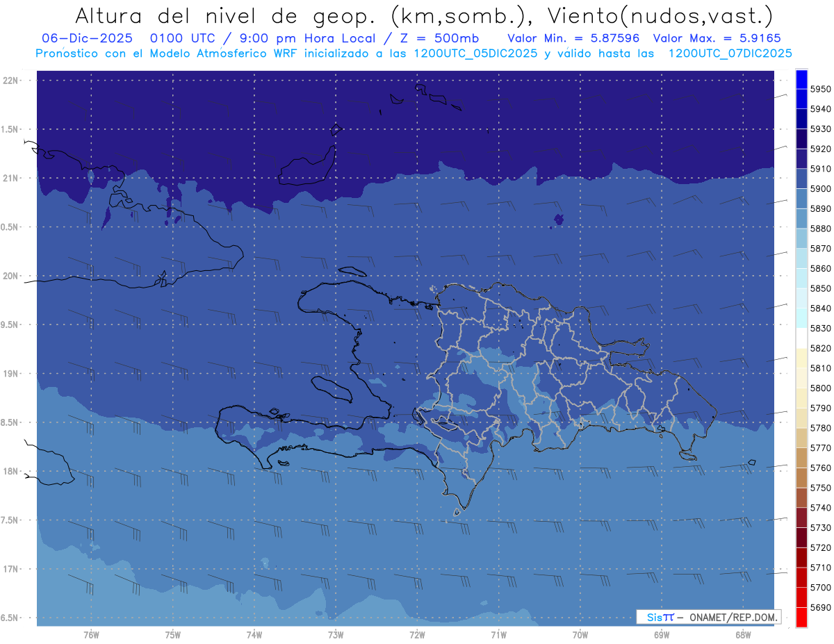Click the '5750' legend value

click(x=821, y=488)
